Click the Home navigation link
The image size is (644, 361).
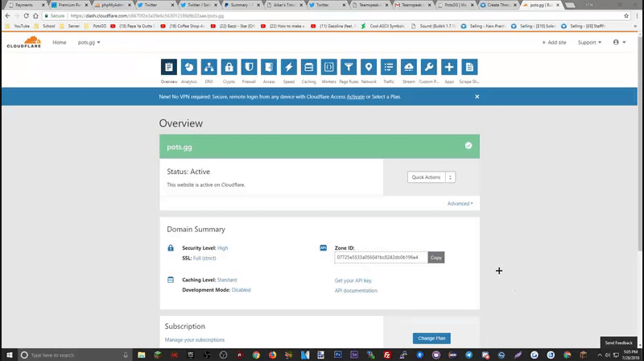[x=59, y=43]
